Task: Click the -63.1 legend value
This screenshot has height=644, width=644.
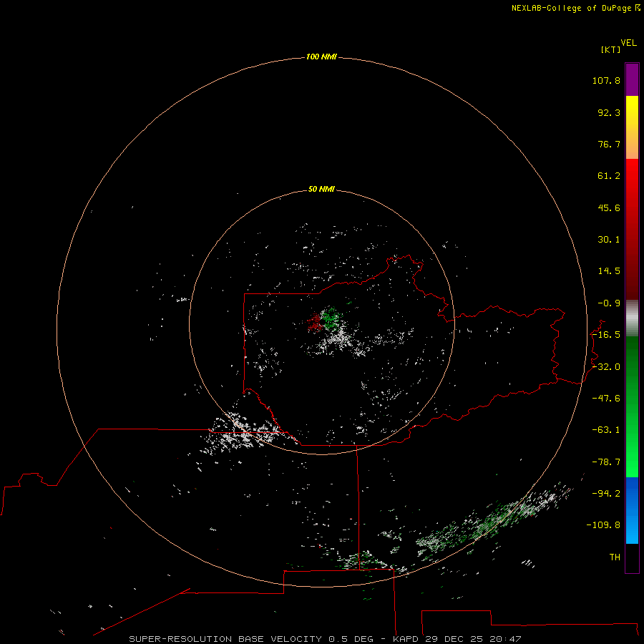Action: coord(606,430)
